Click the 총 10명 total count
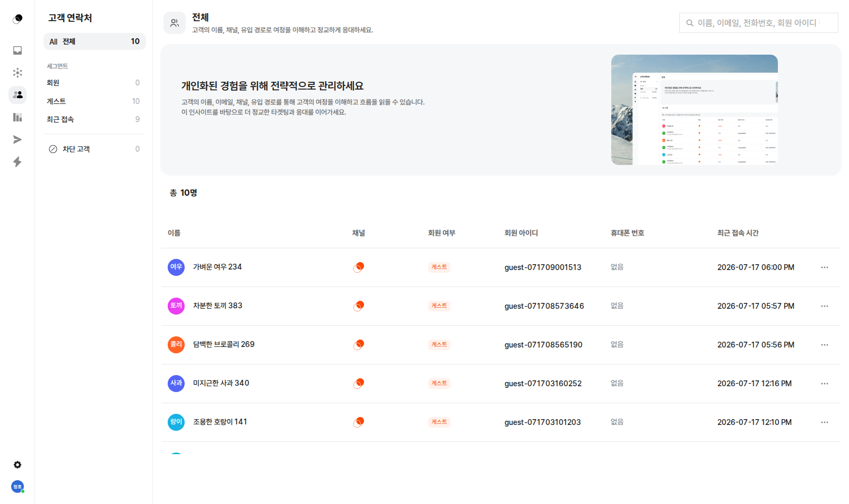This screenshot has height=504, width=849. click(x=184, y=193)
